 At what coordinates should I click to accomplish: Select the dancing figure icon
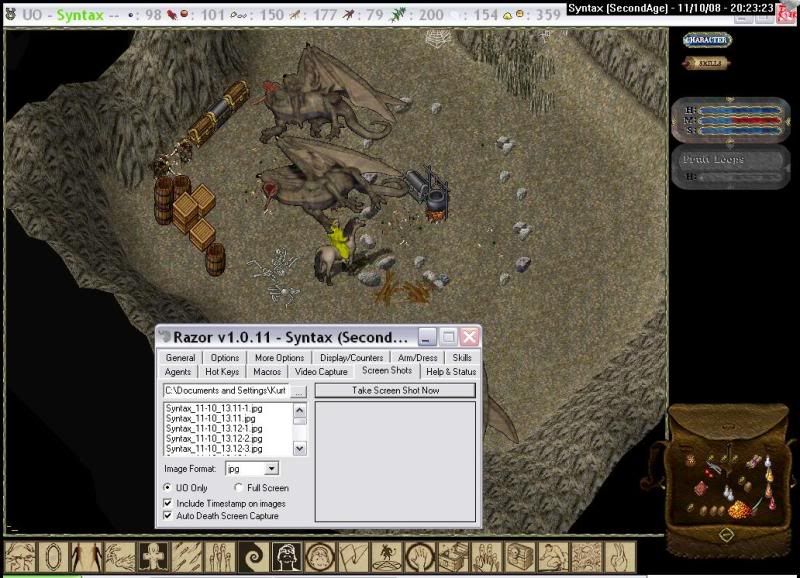(x=386, y=557)
